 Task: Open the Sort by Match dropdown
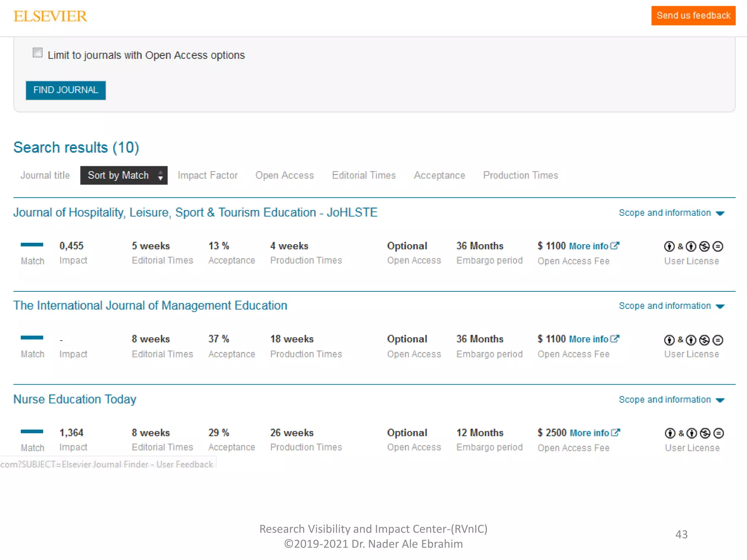(x=124, y=175)
